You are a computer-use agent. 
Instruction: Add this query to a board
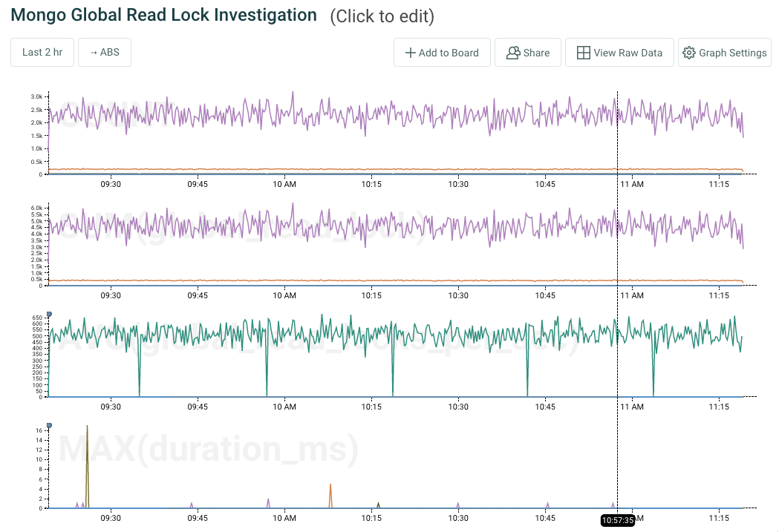(442, 53)
